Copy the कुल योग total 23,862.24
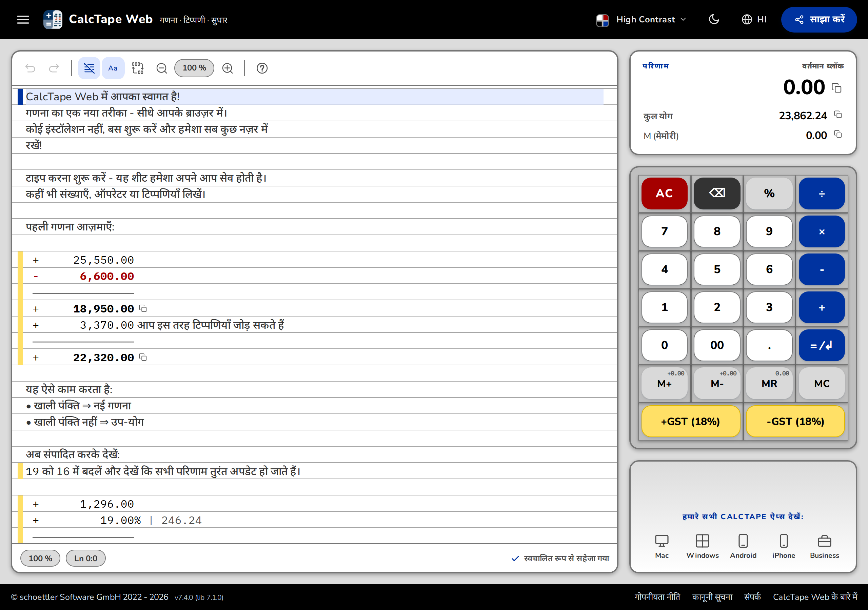 (838, 115)
